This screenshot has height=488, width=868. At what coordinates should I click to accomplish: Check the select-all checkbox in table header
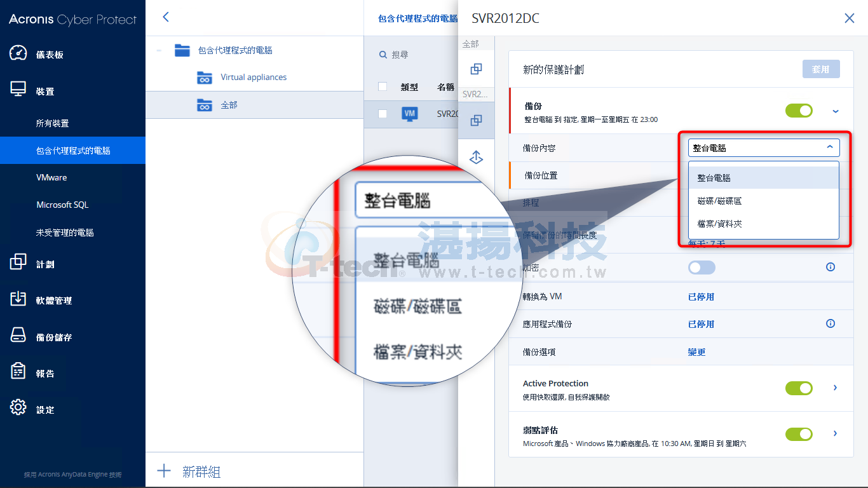pyautogui.click(x=383, y=86)
